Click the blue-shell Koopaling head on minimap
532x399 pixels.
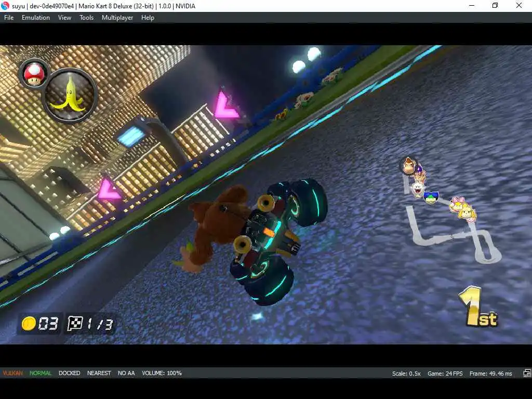[x=431, y=197]
